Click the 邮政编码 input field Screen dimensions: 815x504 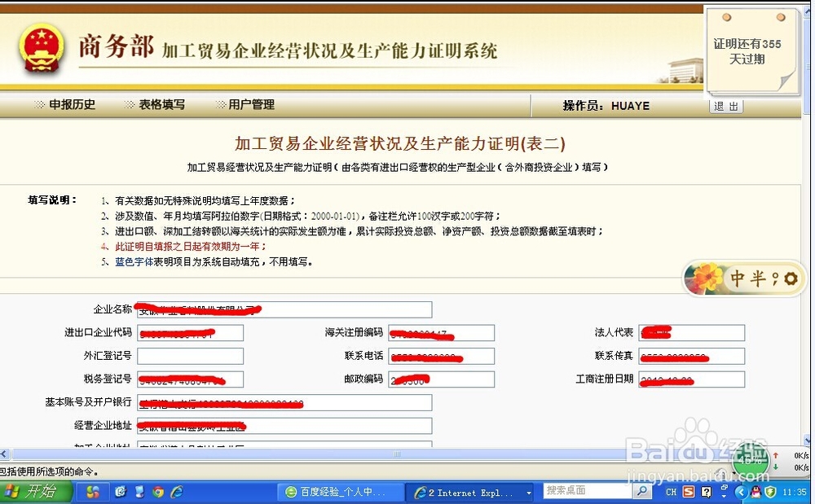point(441,379)
